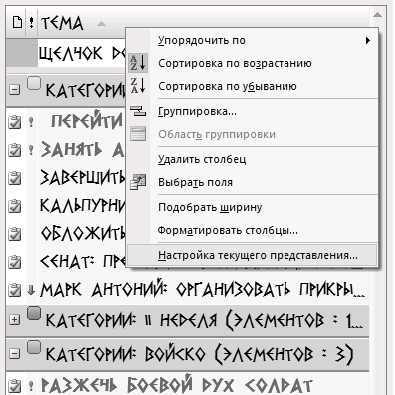Click the document icon column header
The image size is (395, 395).
click(17, 23)
